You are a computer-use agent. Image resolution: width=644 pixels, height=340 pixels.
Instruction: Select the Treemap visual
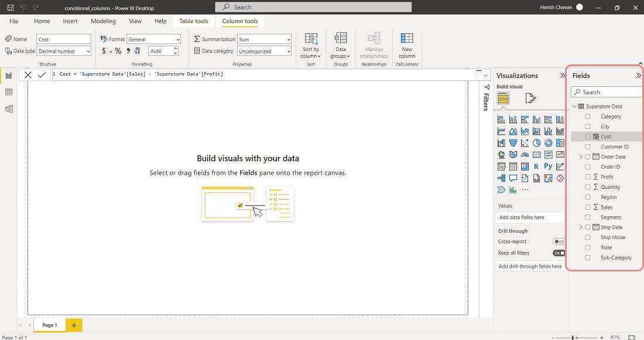click(x=560, y=143)
